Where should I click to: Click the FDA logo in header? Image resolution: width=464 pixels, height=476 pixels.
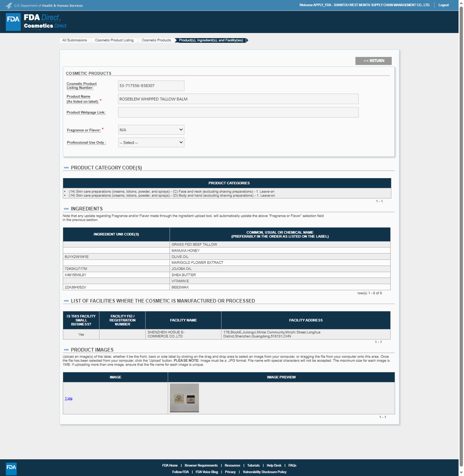coord(13,22)
